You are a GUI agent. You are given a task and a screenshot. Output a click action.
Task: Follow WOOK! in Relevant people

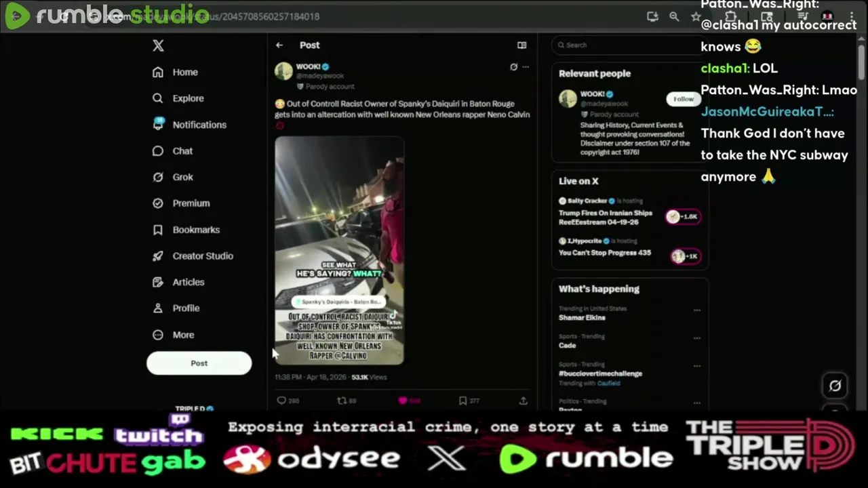point(683,100)
